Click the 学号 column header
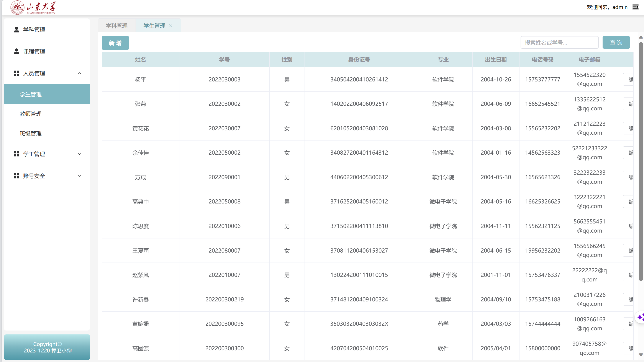Image resolution: width=644 pixels, height=362 pixels. 224,60
